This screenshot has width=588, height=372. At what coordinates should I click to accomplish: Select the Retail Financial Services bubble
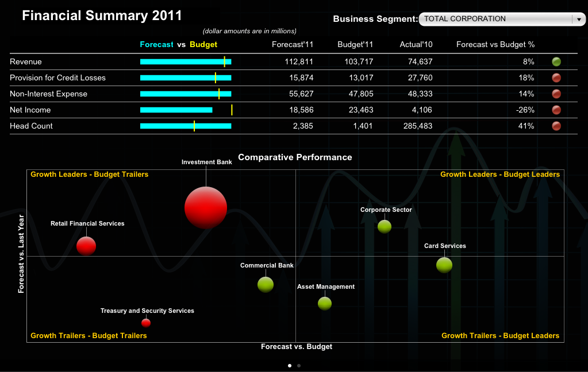click(86, 246)
